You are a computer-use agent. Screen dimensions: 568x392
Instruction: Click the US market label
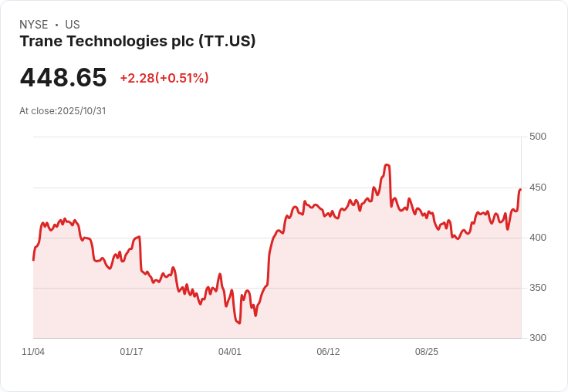tap(73, 25)
